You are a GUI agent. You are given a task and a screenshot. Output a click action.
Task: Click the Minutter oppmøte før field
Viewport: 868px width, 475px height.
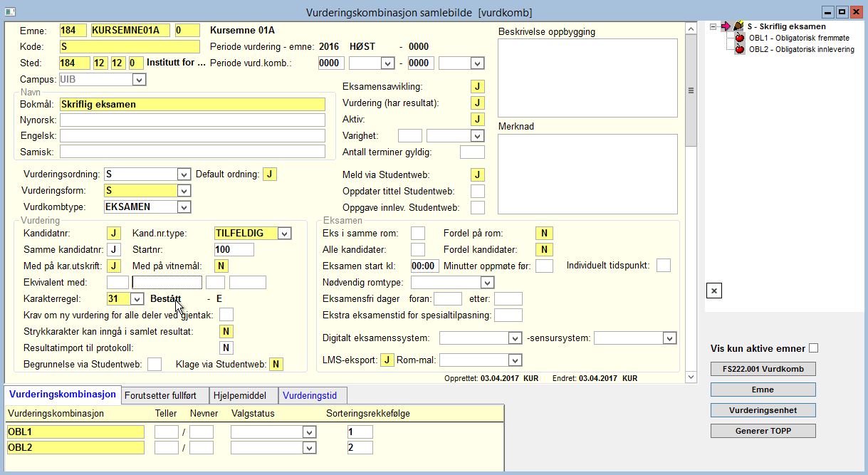tap(544, 266)
